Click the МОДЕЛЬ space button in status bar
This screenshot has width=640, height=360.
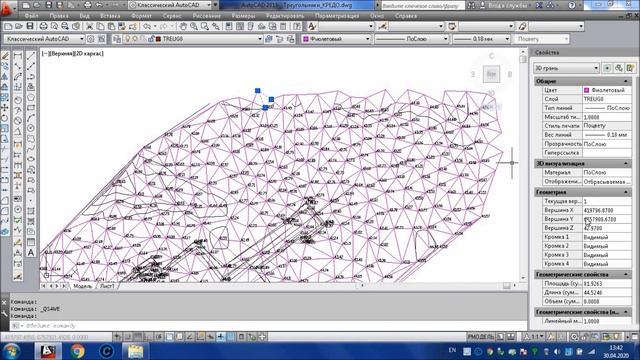pyautogui.click(x=481, y=337)
